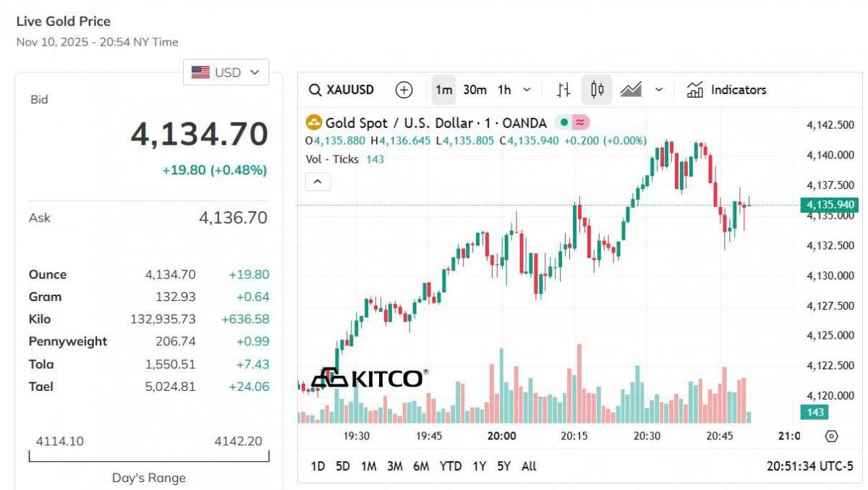
Task: Toggle the market status dot indicator
Action: click(x=565, y=123)
